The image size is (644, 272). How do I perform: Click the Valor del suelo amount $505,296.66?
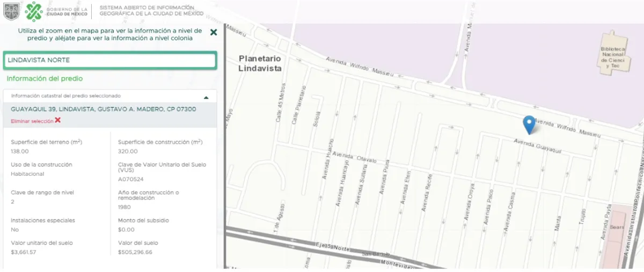pos(135,252)
